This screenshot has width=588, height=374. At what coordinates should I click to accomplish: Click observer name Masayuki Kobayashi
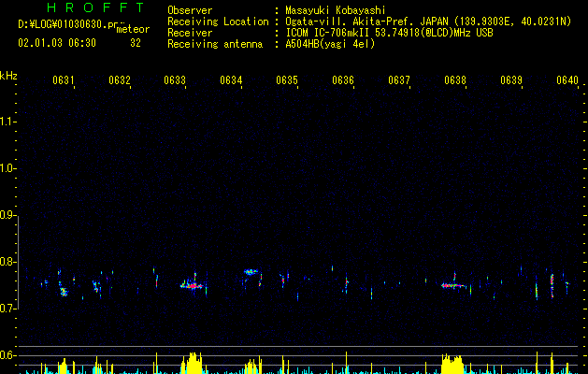336,10
